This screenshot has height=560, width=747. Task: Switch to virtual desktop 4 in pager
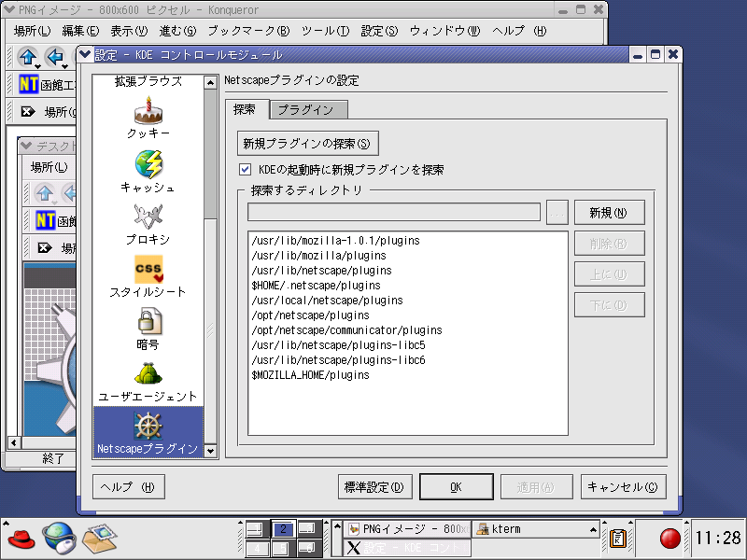258,548
